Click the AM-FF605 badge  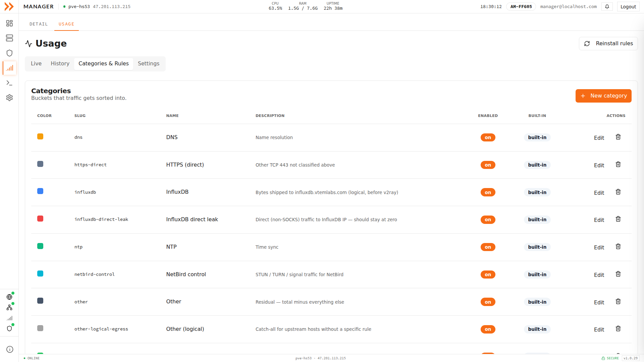click(521, 7)
